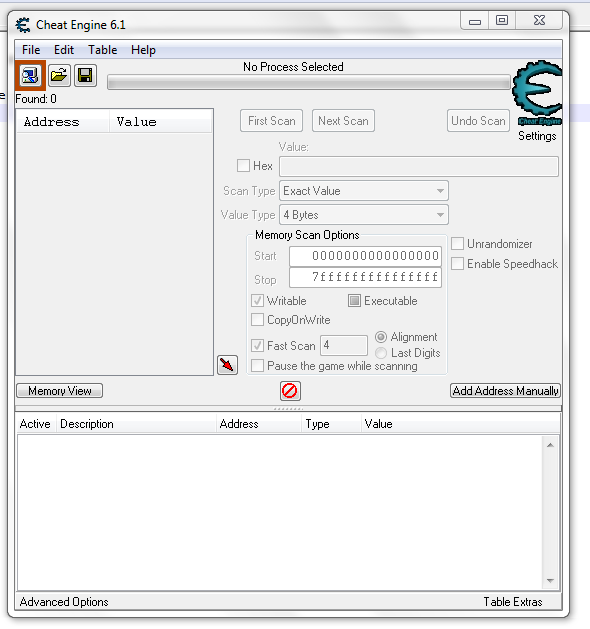Toggle the Writable checkbox

(257, 301)
